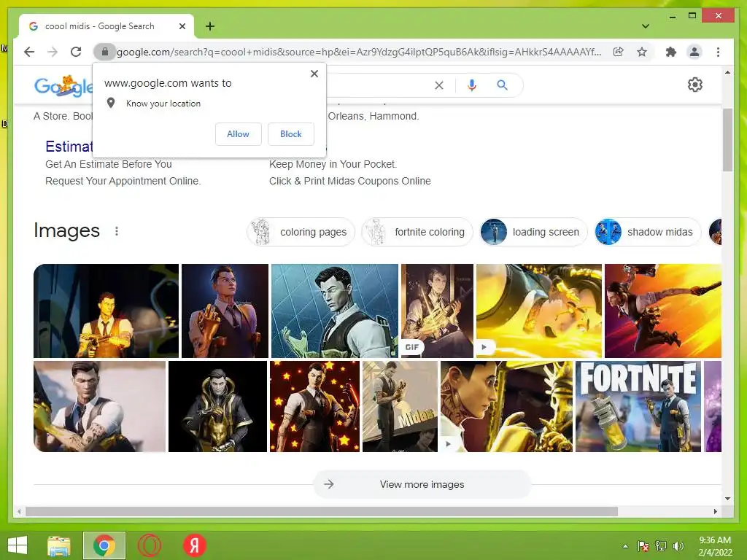
Task: Open the network tray icon
Action: (661, 546)
